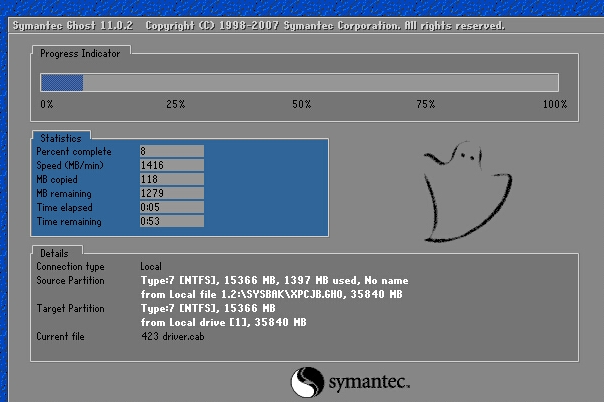
Task: Click target text 'Type:7 [NTFS], 15366 MB'
Action: pyautogui.click(x=208, y=308)
